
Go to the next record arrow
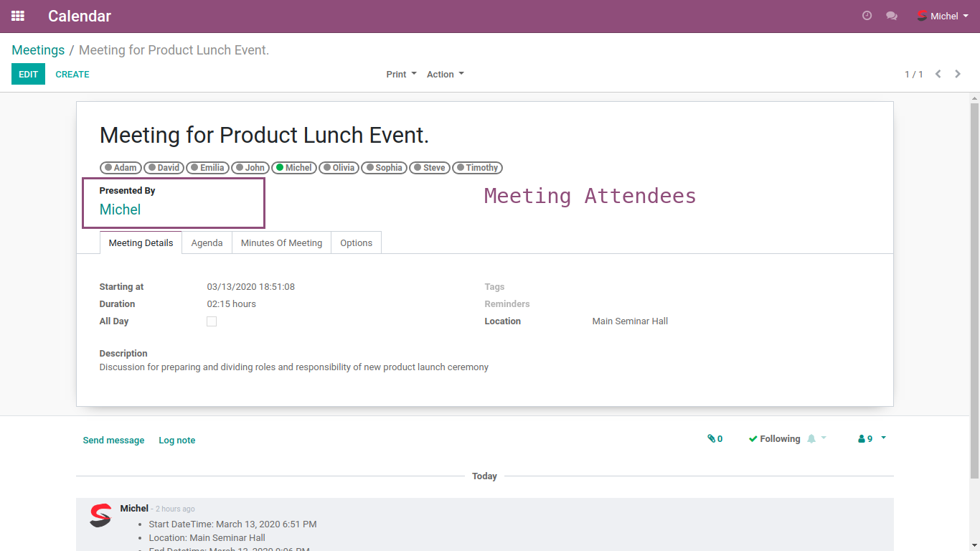[958, 74]
